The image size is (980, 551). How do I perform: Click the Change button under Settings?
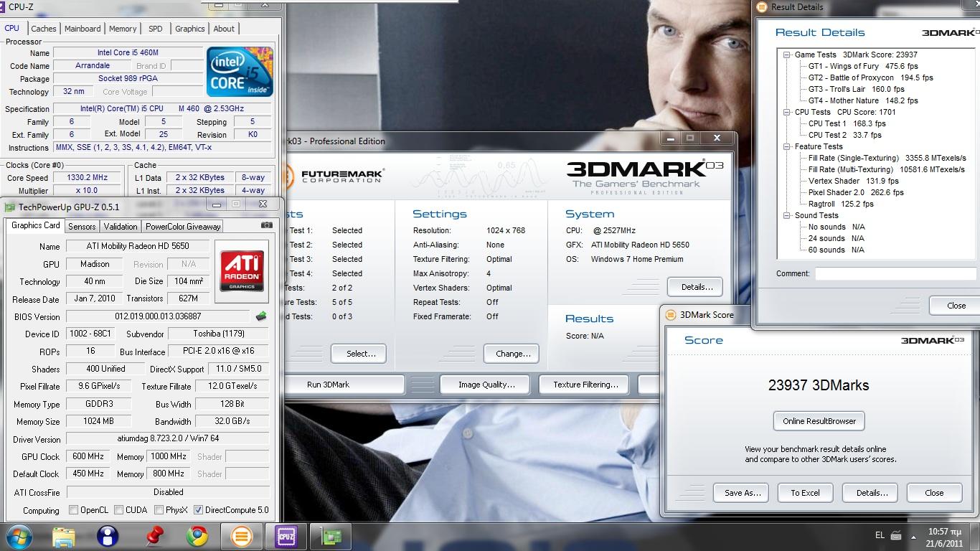click(513, 354)
